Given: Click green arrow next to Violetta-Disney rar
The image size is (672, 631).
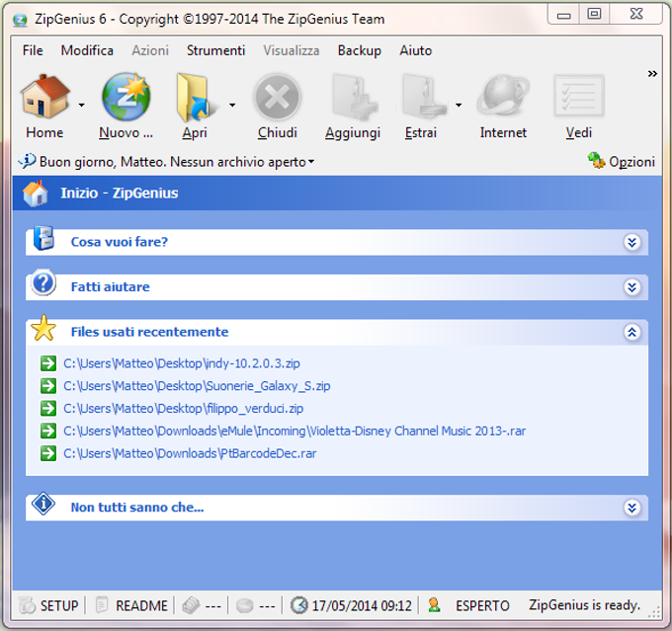Looking at the screenshot, I should pyautogui.click(x=48, y=431).
